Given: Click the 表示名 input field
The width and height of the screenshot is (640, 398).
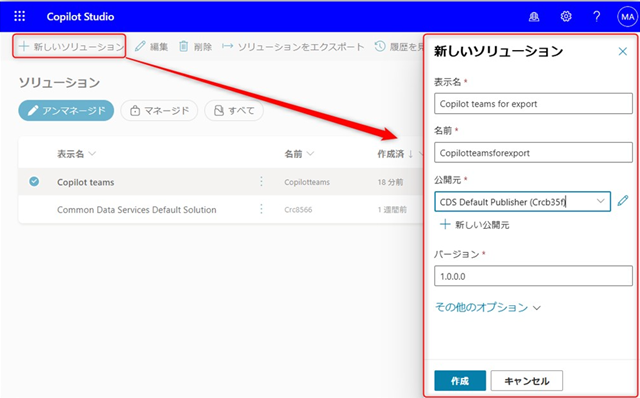Looking at the screenshot, I should pos(533,104).
